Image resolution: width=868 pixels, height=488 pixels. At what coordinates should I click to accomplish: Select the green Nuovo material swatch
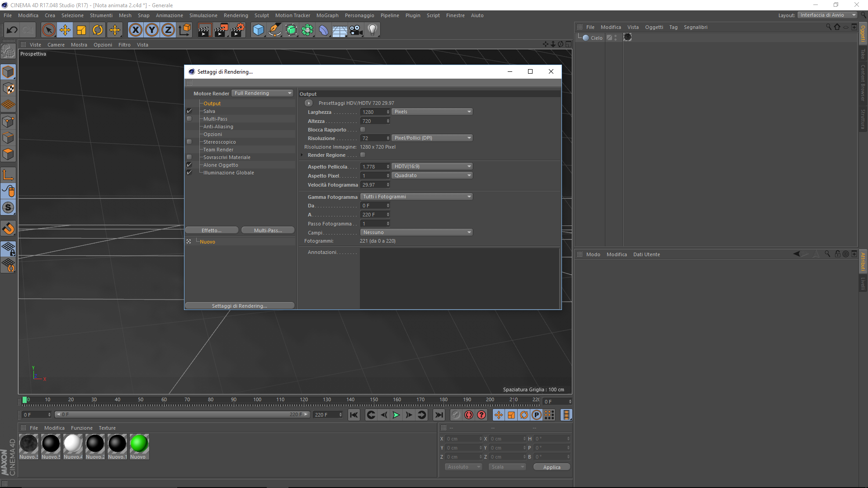click(139, 444)
